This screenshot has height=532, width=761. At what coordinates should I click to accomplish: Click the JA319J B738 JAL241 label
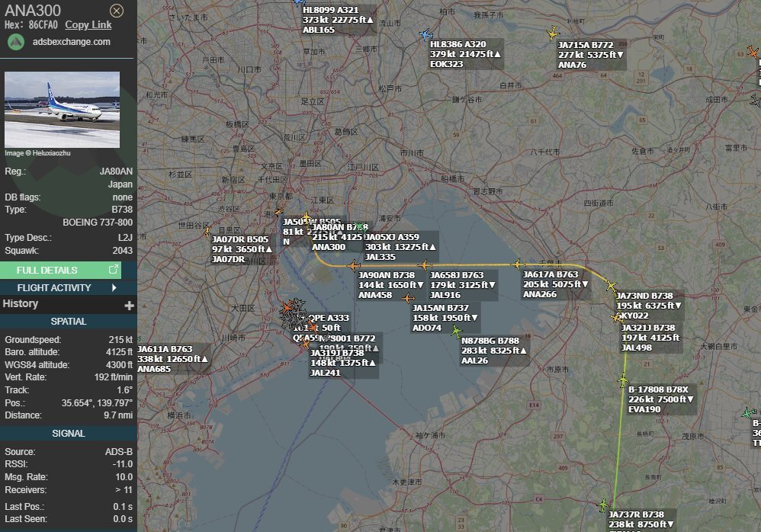click(343, 363)
